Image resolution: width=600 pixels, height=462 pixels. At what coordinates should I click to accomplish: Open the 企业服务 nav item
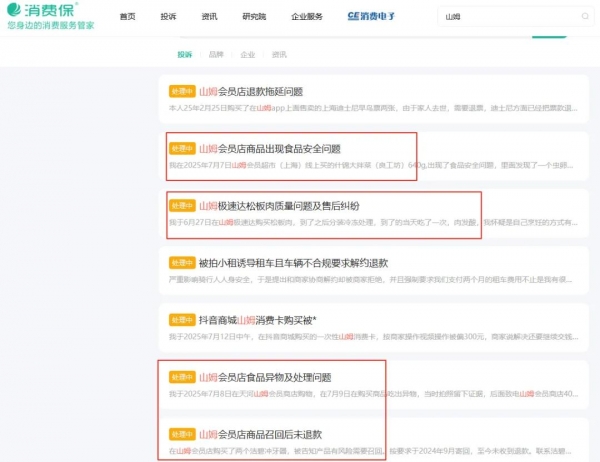(x=307, y=16)
